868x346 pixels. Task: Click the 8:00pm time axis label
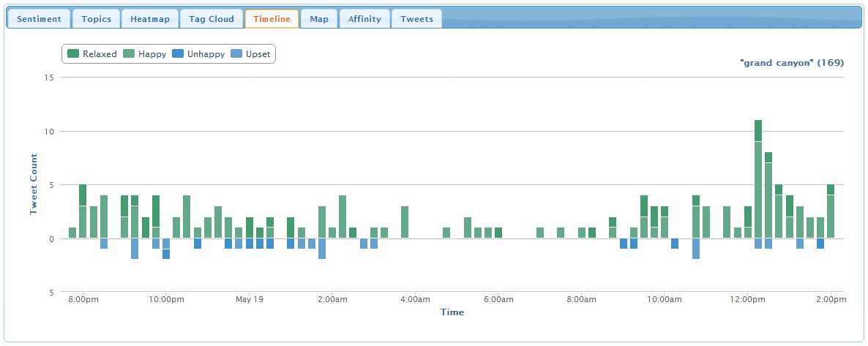pyautogui.click(x=83, y=299)
